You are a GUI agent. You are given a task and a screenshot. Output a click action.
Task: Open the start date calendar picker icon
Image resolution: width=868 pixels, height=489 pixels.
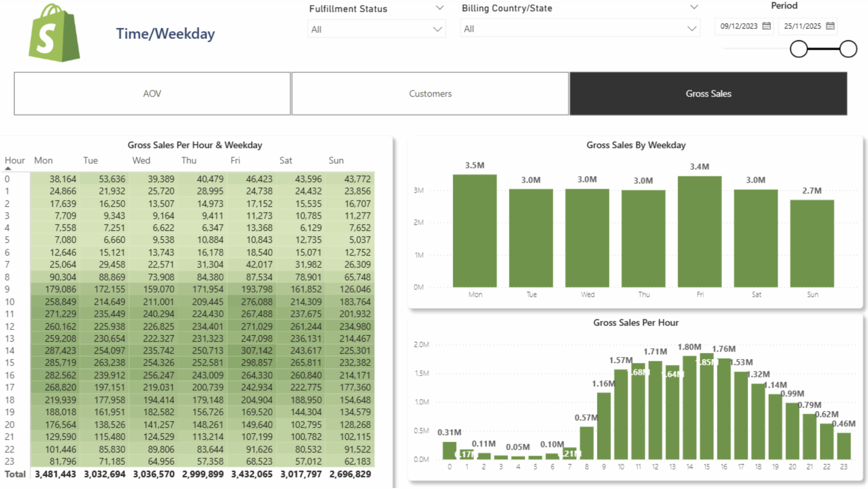pyautogui.click(x=767, y=26)
